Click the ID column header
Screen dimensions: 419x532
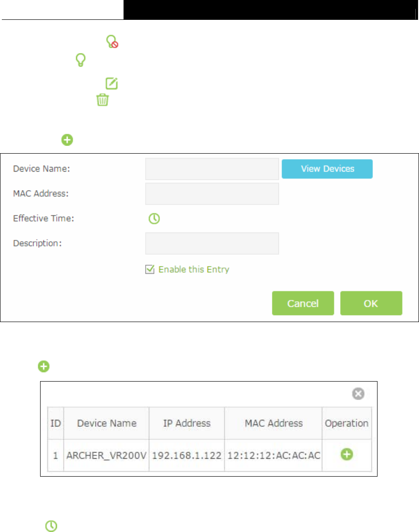click(x=56, y=423)
